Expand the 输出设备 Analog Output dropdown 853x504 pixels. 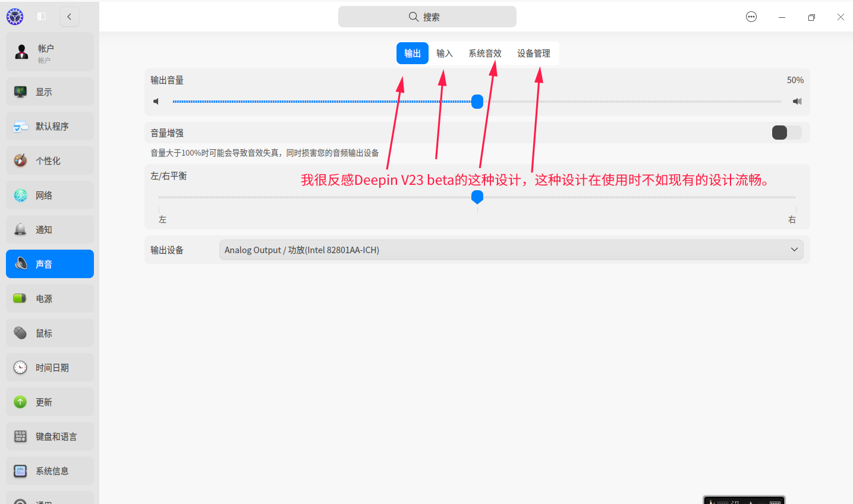tap(511, 250)
